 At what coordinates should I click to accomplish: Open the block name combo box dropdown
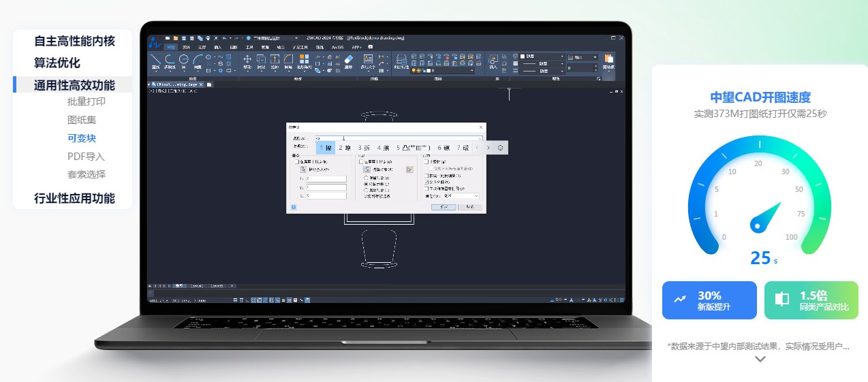tap(480, 138)
